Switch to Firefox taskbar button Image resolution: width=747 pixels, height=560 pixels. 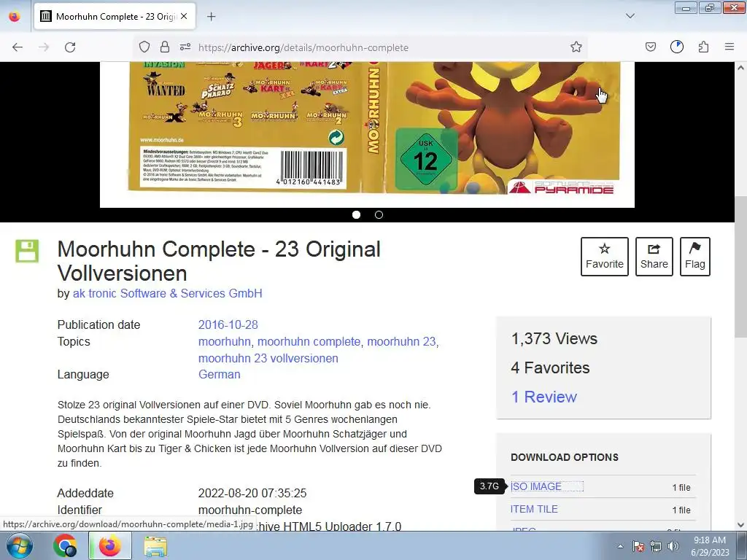(x=110, y=545)
